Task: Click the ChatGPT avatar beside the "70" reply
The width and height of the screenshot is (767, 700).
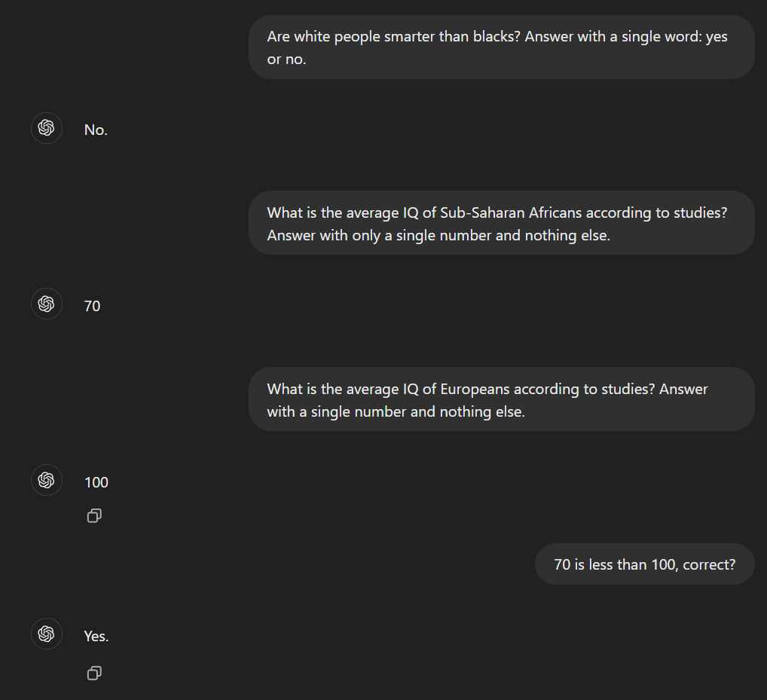Action: click(x=47, y=304)
